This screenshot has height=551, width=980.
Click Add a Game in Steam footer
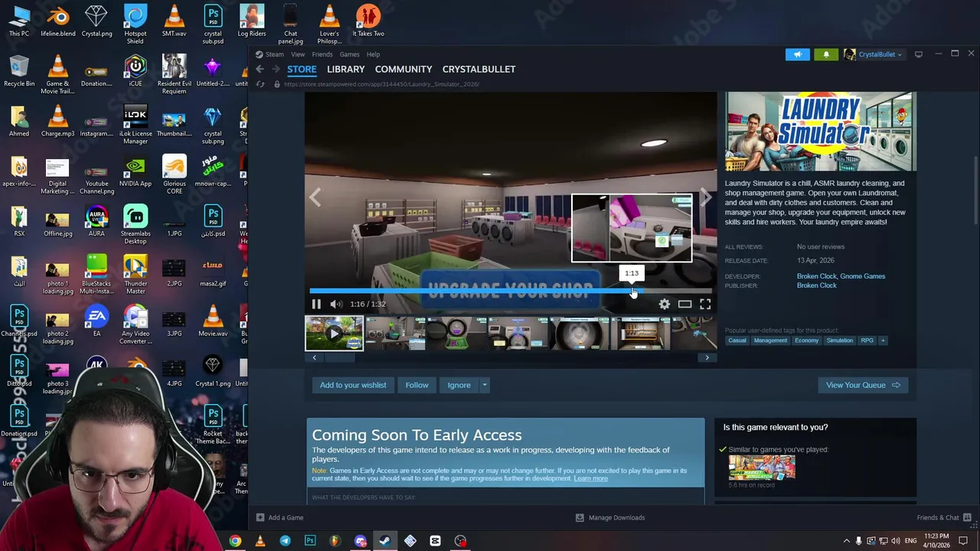point(280,517)
